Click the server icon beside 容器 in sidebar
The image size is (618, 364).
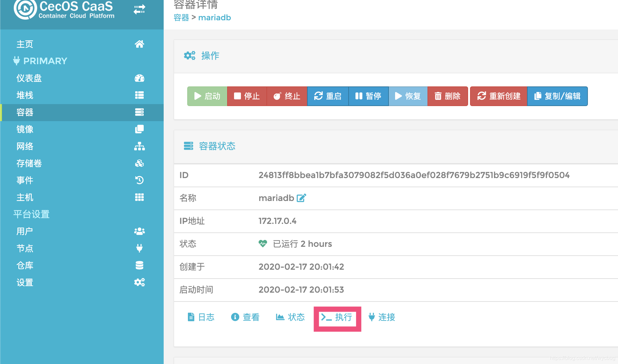point(139,112)
